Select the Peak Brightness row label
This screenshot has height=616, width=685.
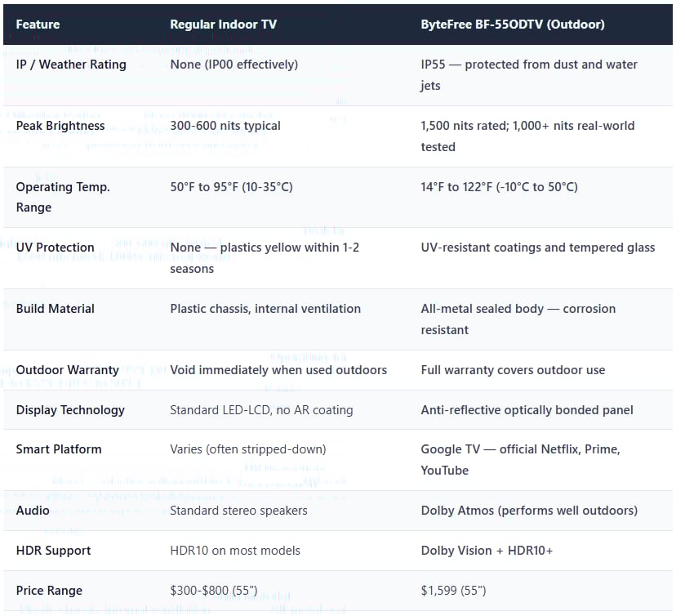pyautogui.click(x=60, y=126)
